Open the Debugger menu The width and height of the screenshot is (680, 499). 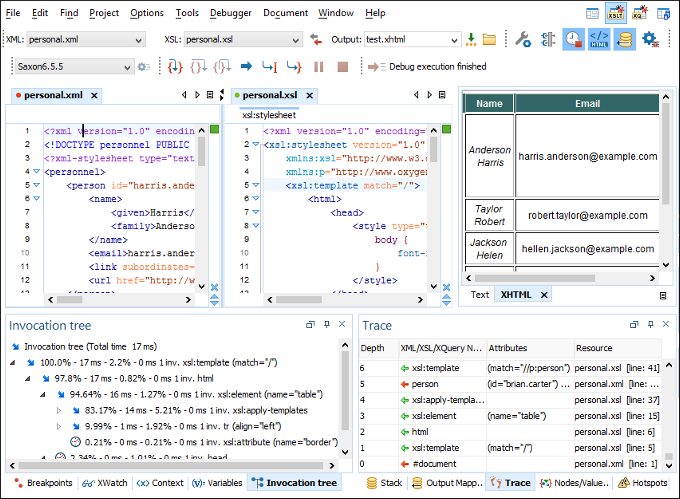pos(231,13)
